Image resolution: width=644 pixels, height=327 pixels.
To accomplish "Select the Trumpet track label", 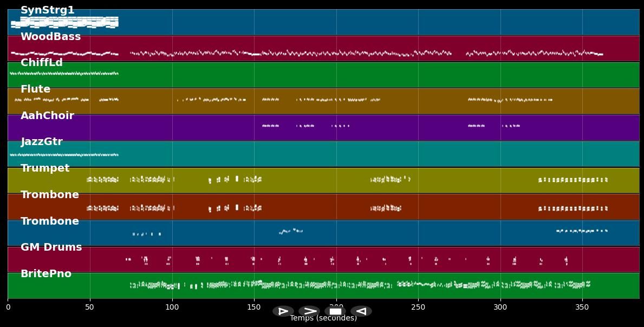I will (x=45, y=168).
